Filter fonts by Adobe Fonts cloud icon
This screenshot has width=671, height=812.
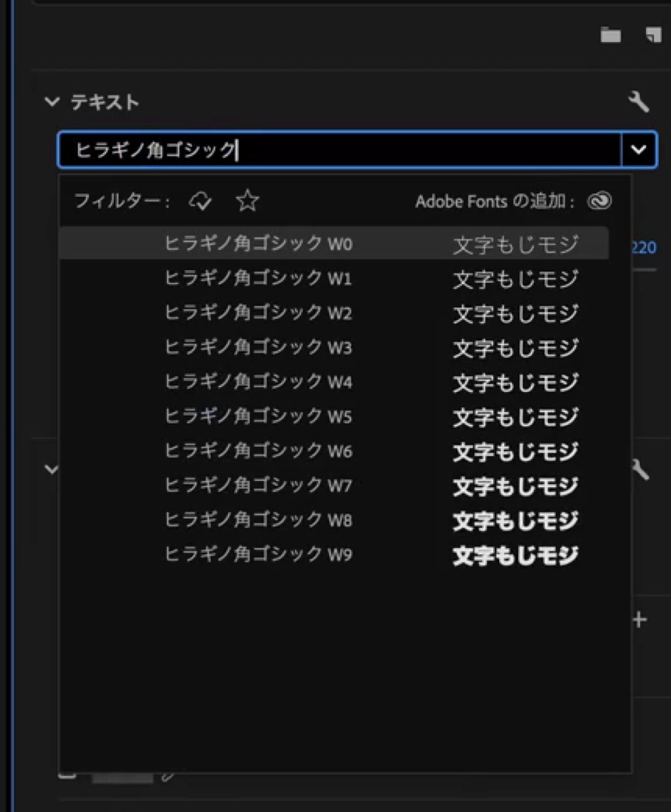pos(200,201)
